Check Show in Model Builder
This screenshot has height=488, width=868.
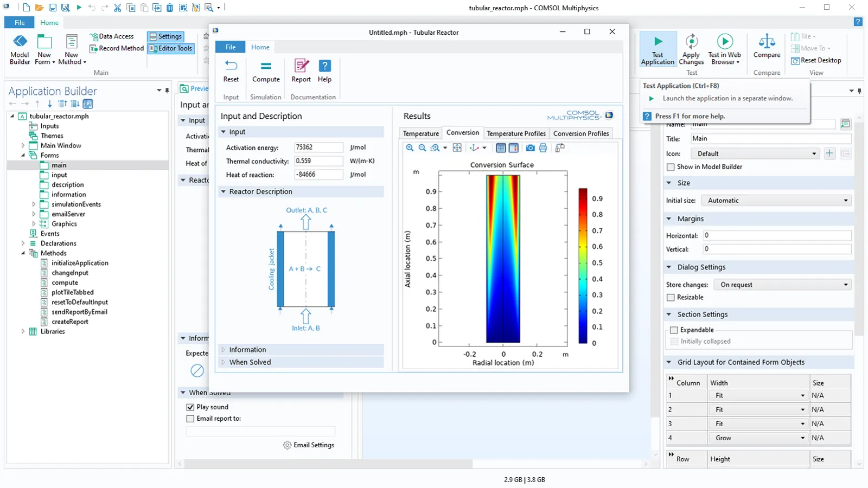click(x=671, y=167)
